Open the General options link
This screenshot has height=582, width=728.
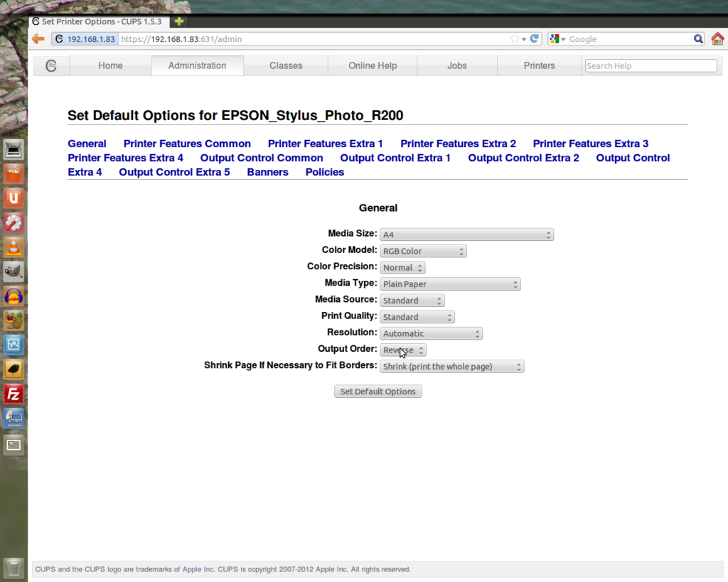[87, 144]
